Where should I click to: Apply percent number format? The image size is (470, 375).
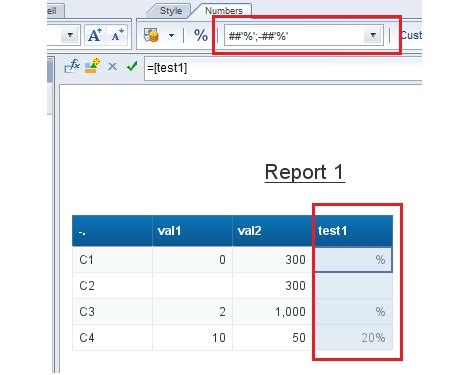(201, 35)
